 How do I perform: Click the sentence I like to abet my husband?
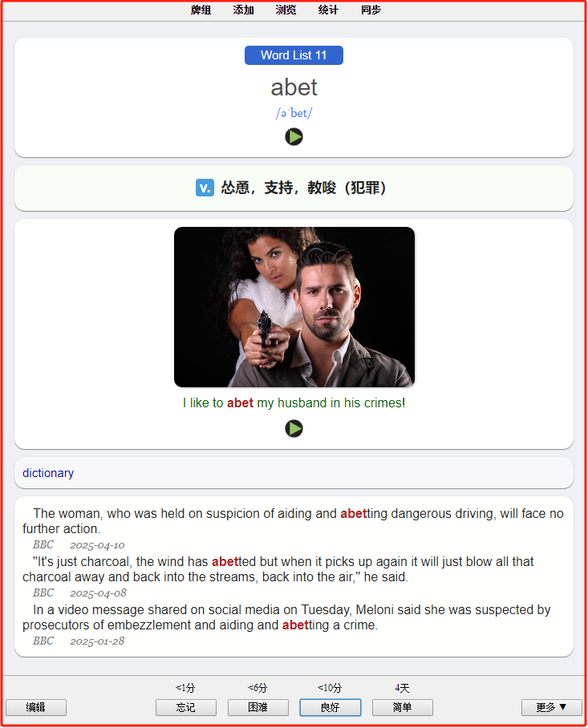coord(294,403)
